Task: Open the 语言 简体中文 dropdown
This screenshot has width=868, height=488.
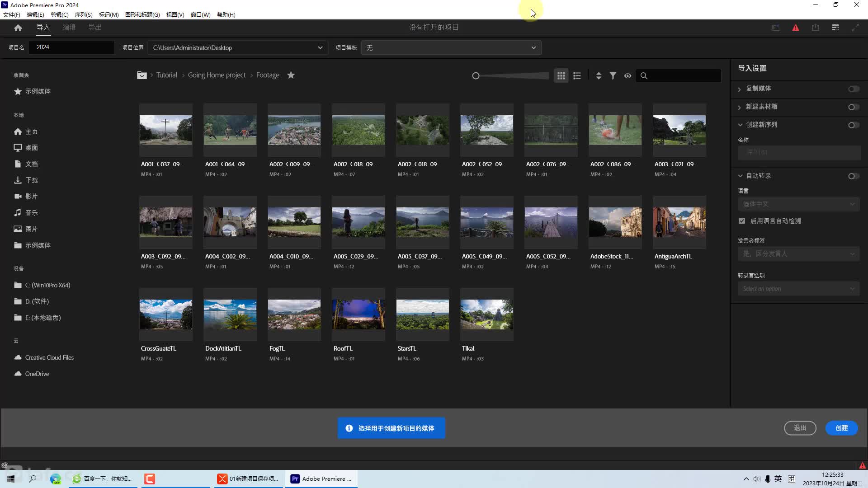Action: click(x=799, y=204)
